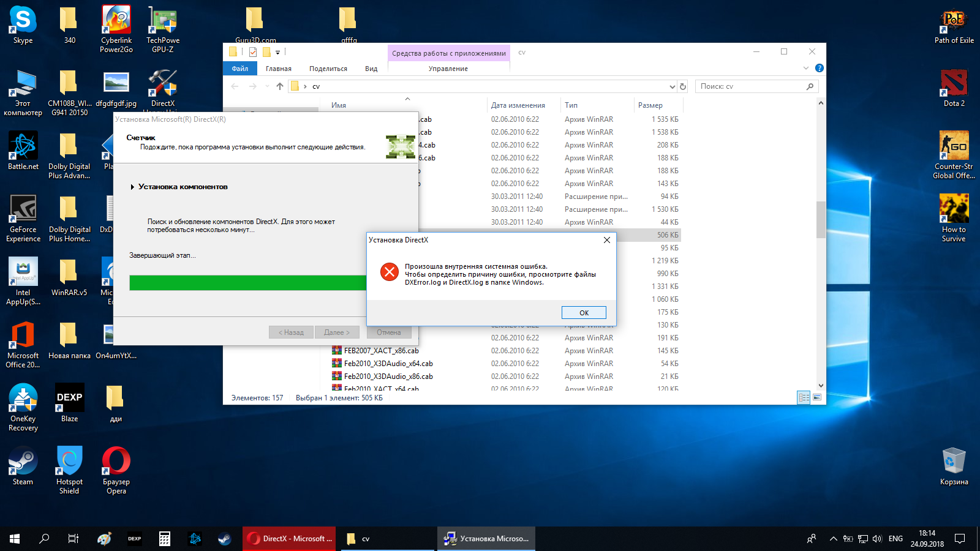Open OneKey Recovery shortcut
The height and width of the screenshot is (551, 980).
[23, 408]
